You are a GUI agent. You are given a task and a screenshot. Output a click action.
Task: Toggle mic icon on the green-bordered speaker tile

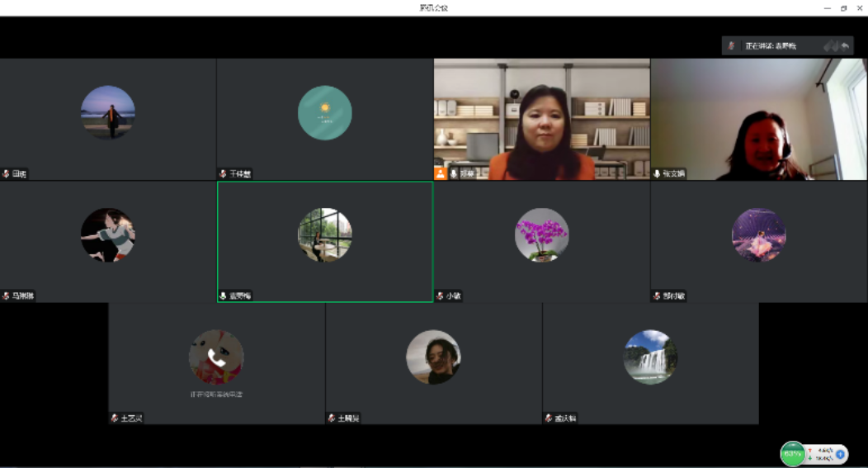[223, 295]
